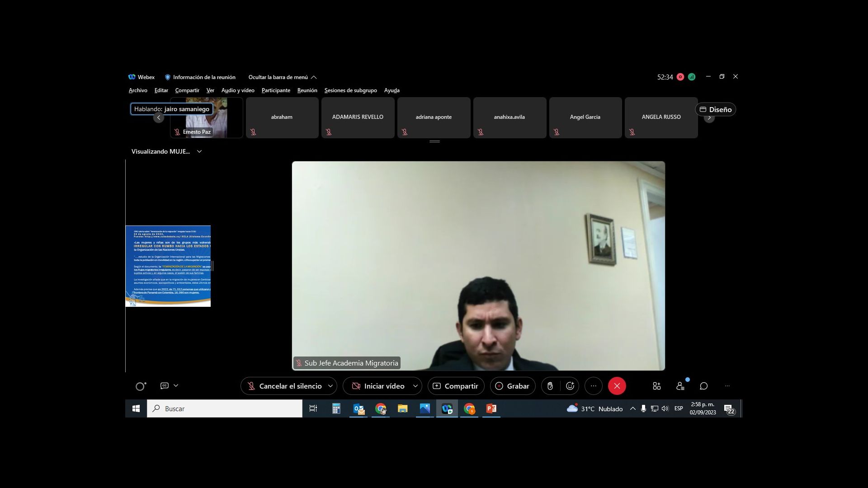868x488 pixels.
Task: Expand the Visualizando MUJE... dropdown
Action: click(199, 151)
